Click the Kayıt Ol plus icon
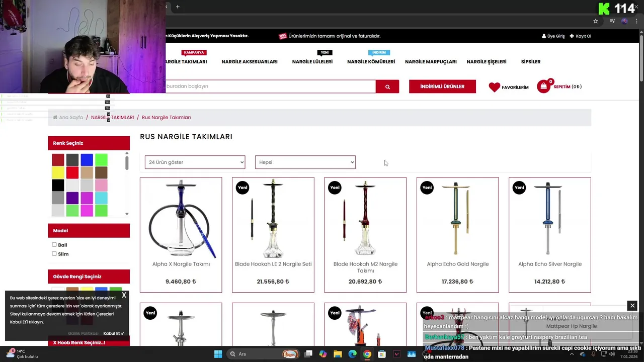 (572, 36)
